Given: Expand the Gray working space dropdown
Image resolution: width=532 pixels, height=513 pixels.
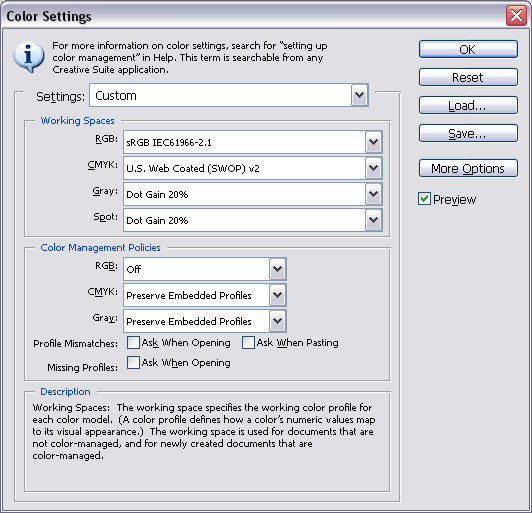Looking at the screenshot, I should pyautogui.click(x=253, y=194).
